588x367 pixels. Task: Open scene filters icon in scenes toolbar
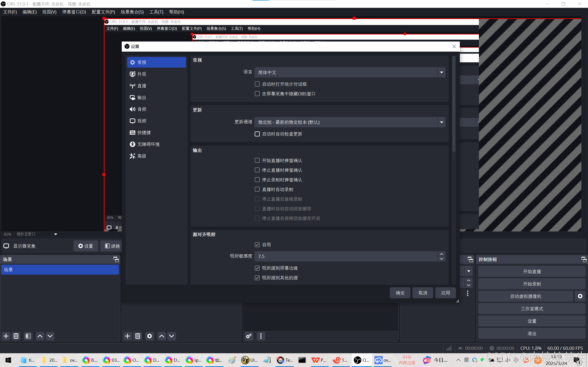[x=28, y=336]
